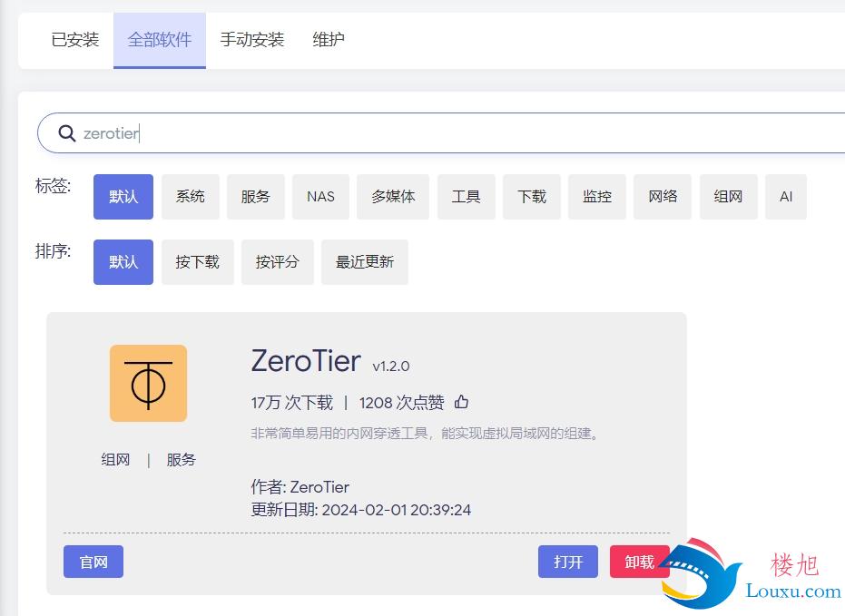Switch to the 手动安装 tab
The width and height of the screenshot is (845, 616).
(x=251, y=40)
